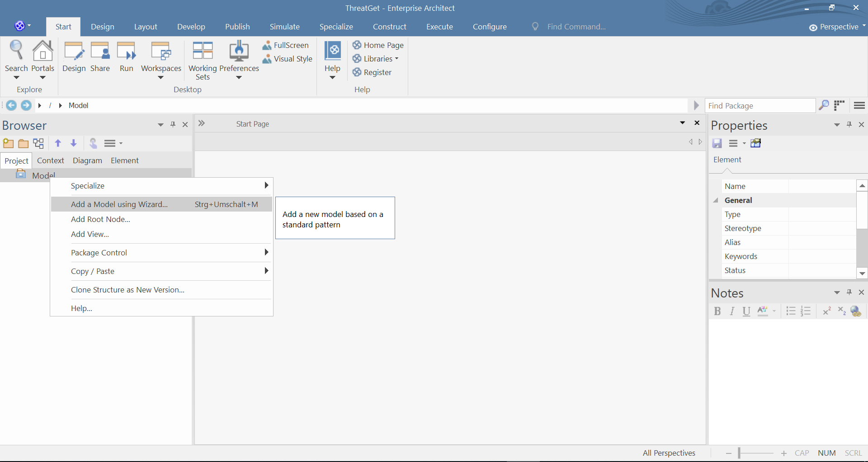Click the Italic icon in Notes
Image resolution: width=868 pixels, height=462 pixels.
coord(732,311)
